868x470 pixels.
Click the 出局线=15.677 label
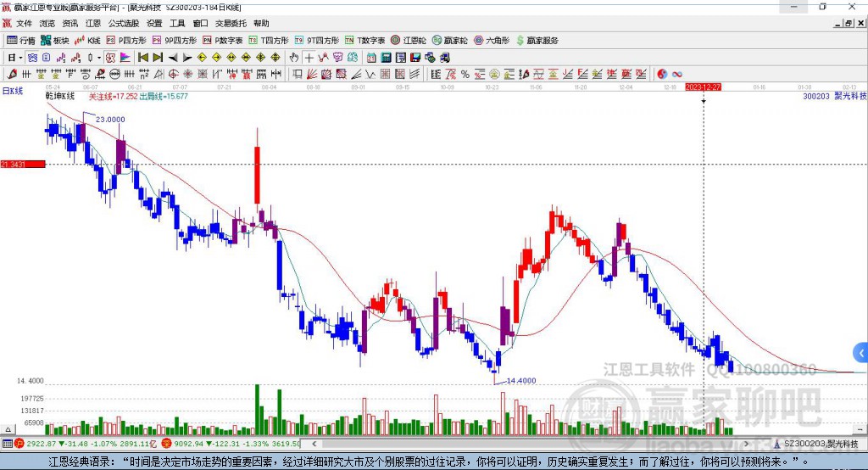(164, 97)
